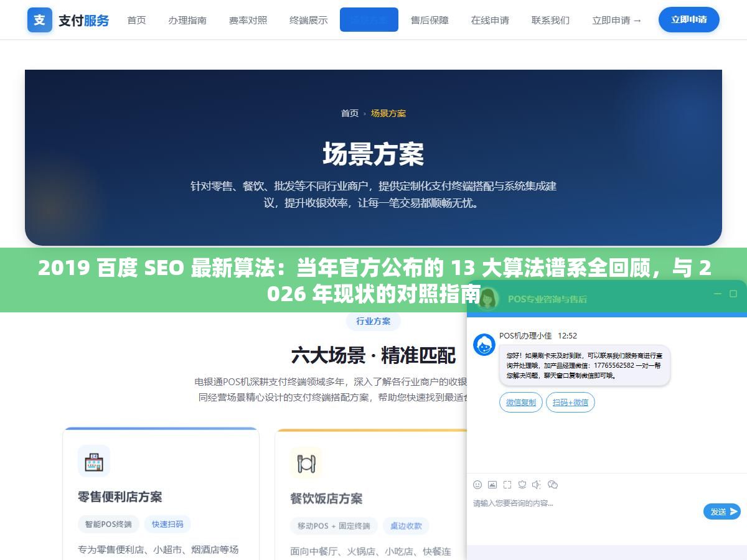The image size is (747, 560).
Task: Open the emoji picker in chat
Action: pyautogui.click(x=477, y=485)
